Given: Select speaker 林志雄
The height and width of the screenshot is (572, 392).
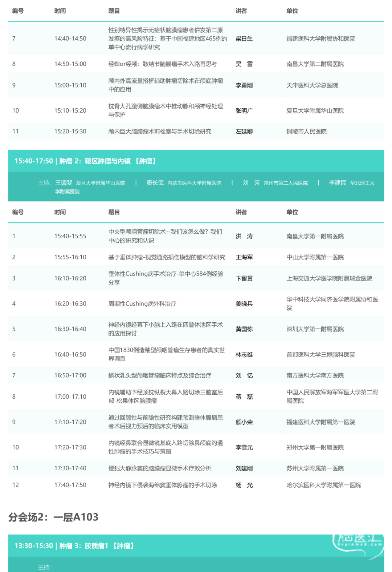Looking at the screenshot, I should click(244, 355).
